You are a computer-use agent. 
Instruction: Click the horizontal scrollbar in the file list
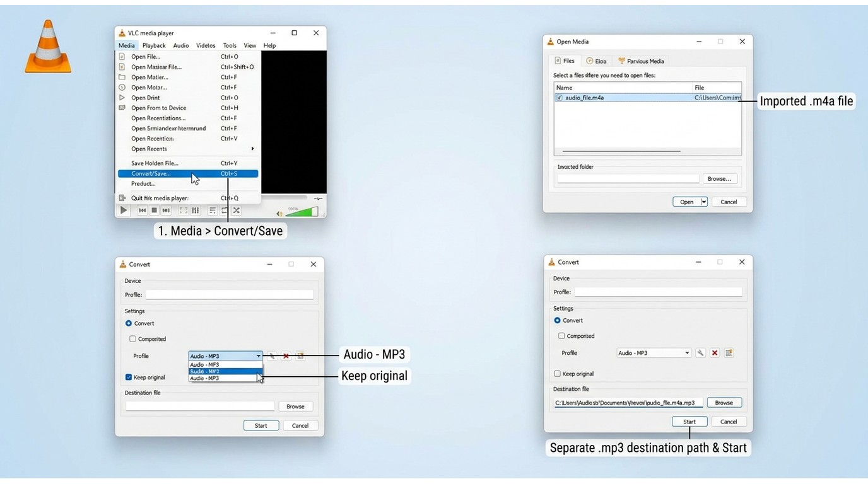coord(621,151)
